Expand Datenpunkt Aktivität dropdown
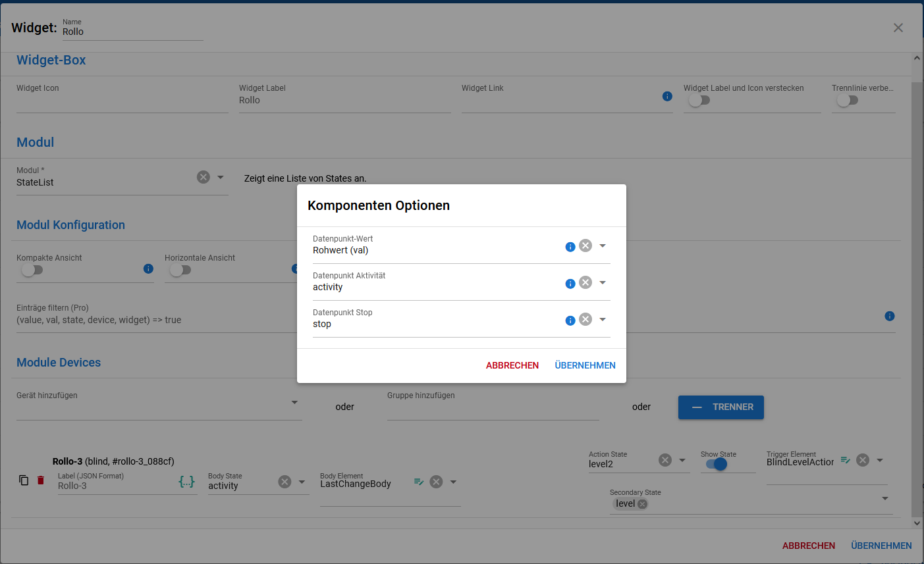The image size is (924, 564). tap(603, 282)
